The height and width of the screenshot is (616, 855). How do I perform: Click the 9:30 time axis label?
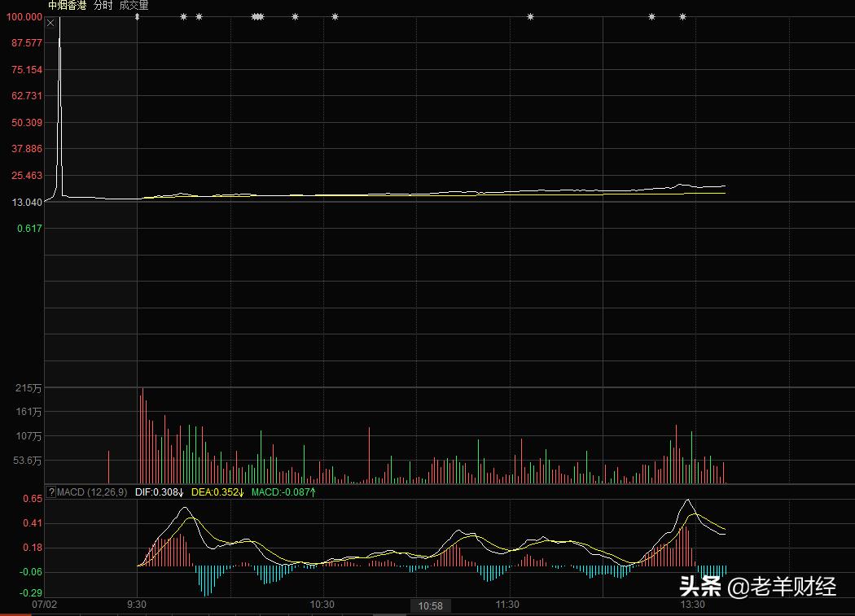(137, 604)
